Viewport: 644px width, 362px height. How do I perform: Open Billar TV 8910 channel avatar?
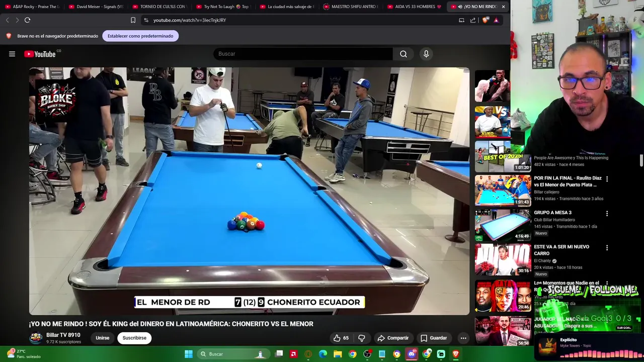click(x=36, y=338)
